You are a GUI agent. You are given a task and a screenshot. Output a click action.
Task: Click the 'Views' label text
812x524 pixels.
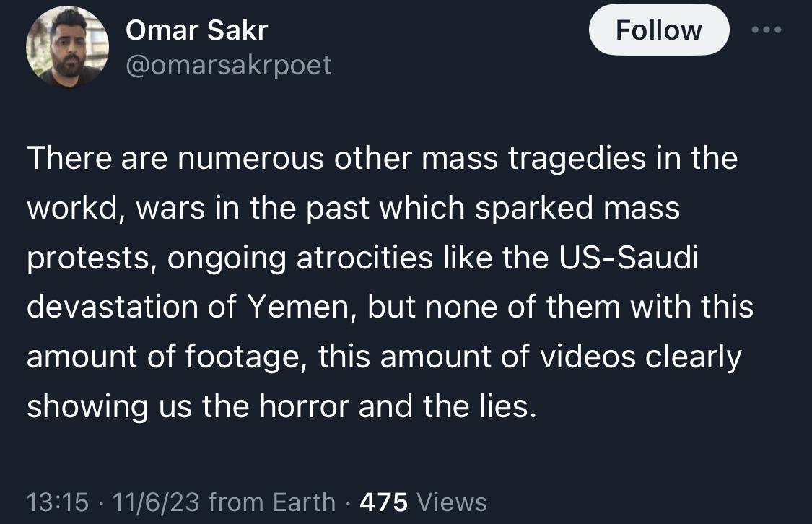pos(452,501)
